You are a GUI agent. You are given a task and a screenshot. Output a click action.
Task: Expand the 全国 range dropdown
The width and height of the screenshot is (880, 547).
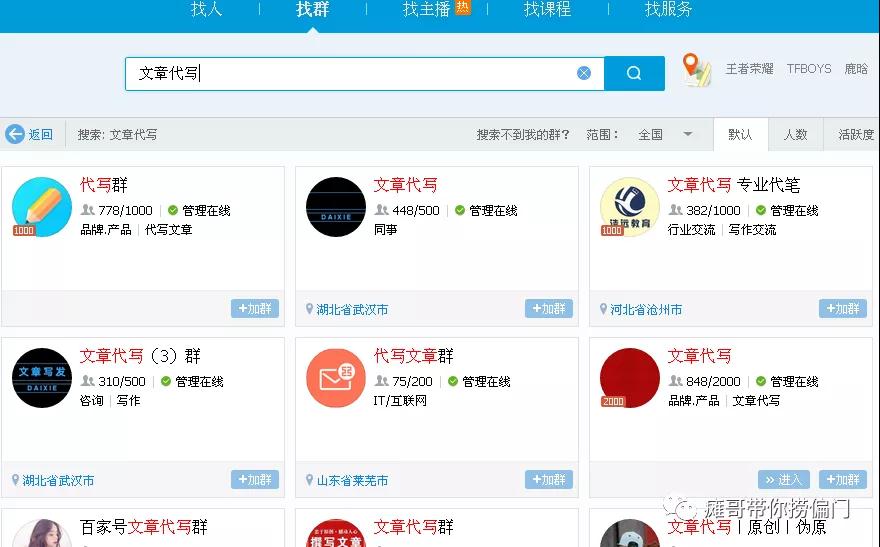687,134
